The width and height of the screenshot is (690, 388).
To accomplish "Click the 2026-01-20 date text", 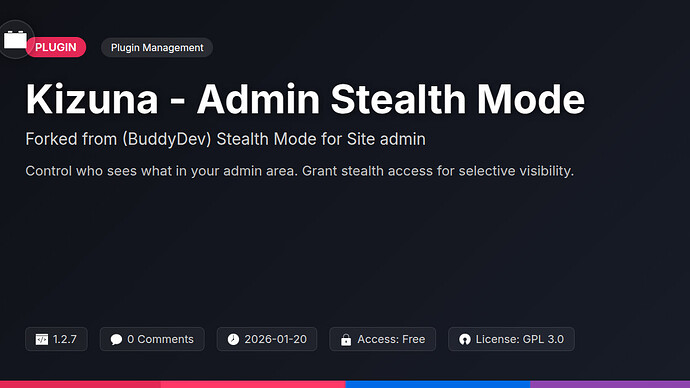I will click(x=275, y=339).
